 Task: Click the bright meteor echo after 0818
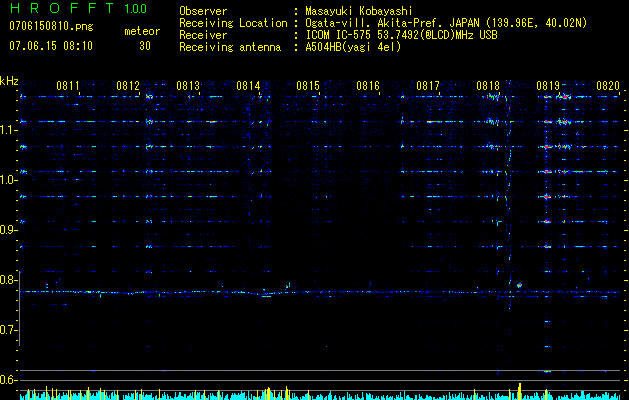pos(519,285)
